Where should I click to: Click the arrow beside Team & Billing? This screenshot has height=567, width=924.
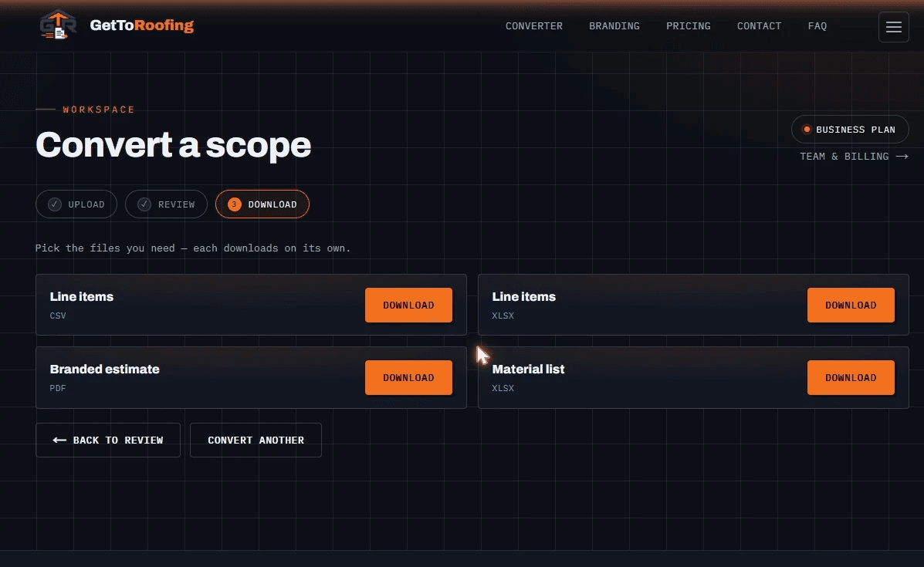coord(902,157)
